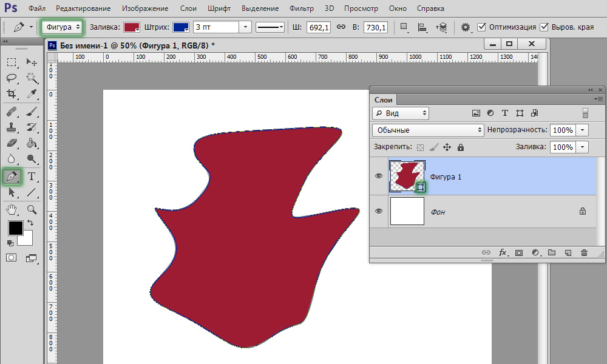Click the Слои panel tab
This screenshot has height=364, width=607.
(384, 100)
